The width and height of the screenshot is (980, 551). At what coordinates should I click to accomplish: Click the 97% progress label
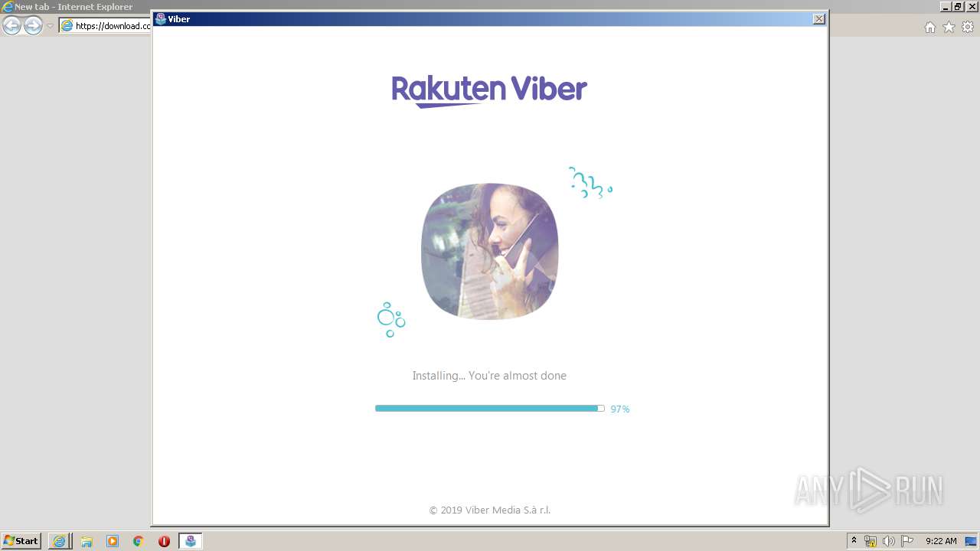pos(620,409)
